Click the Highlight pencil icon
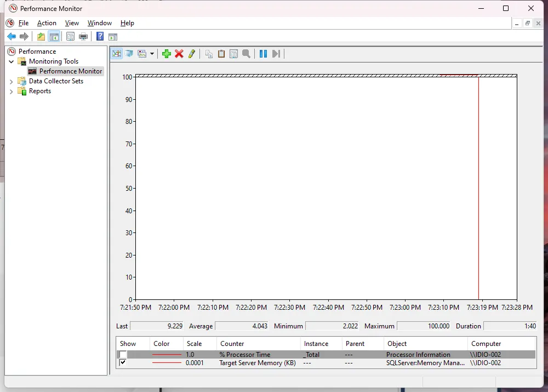This screenshot has height=392, width=548. pyautogui.click(x=192, y=54)
